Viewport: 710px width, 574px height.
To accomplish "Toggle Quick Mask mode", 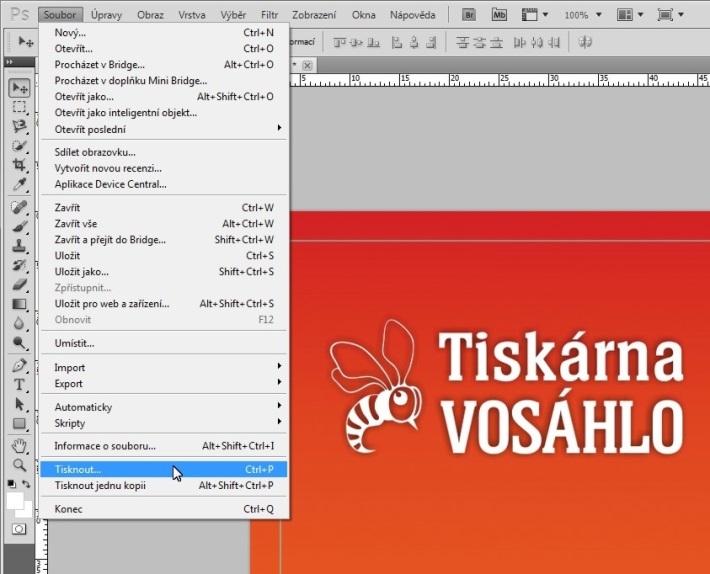I will [x=19, y=529].
